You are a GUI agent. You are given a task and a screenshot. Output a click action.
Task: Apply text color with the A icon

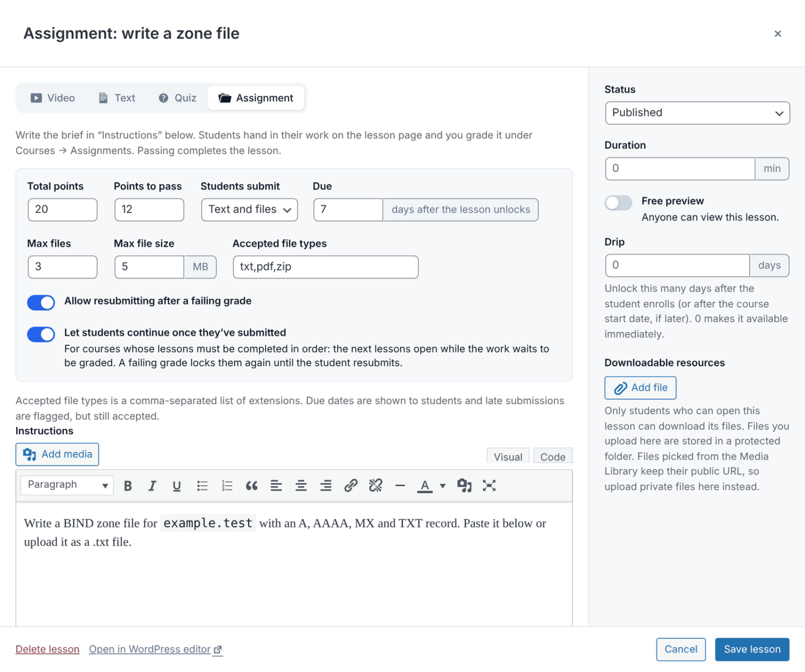(425, 486)
